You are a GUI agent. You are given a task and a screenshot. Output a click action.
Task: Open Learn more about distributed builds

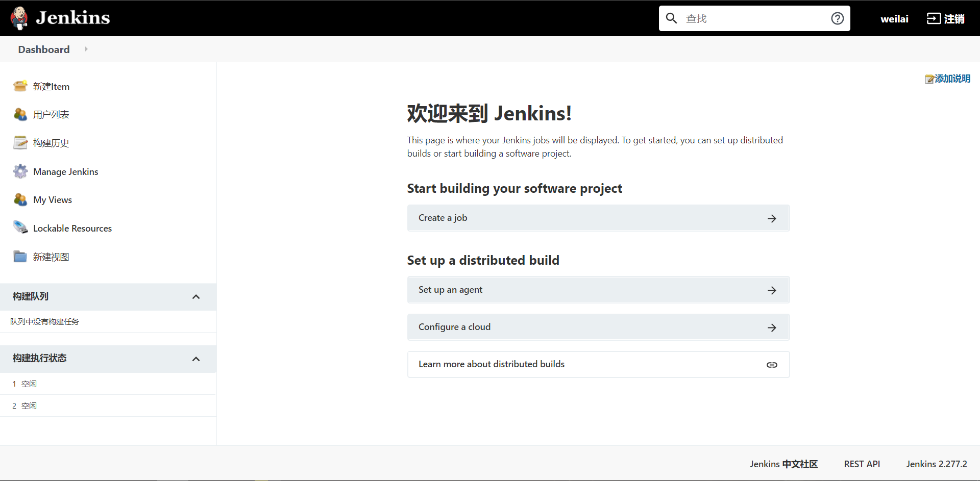(597, 364)
